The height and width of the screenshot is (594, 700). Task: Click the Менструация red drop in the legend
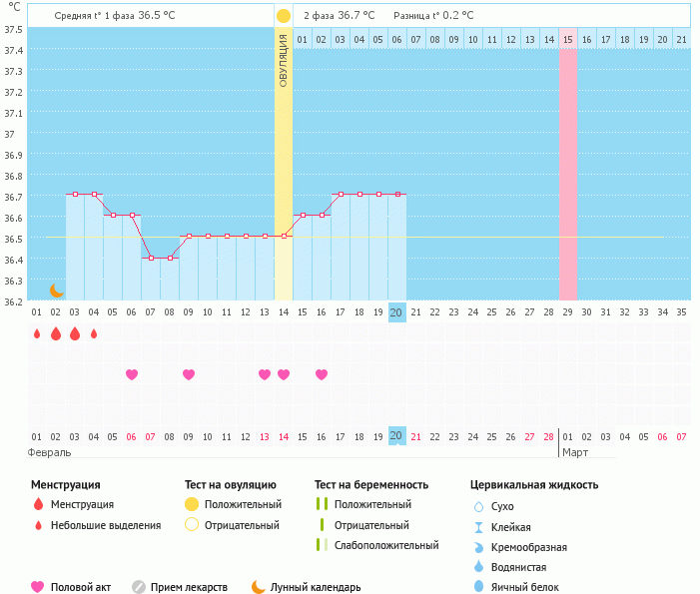pyautogui.click(x=38, y=505)
